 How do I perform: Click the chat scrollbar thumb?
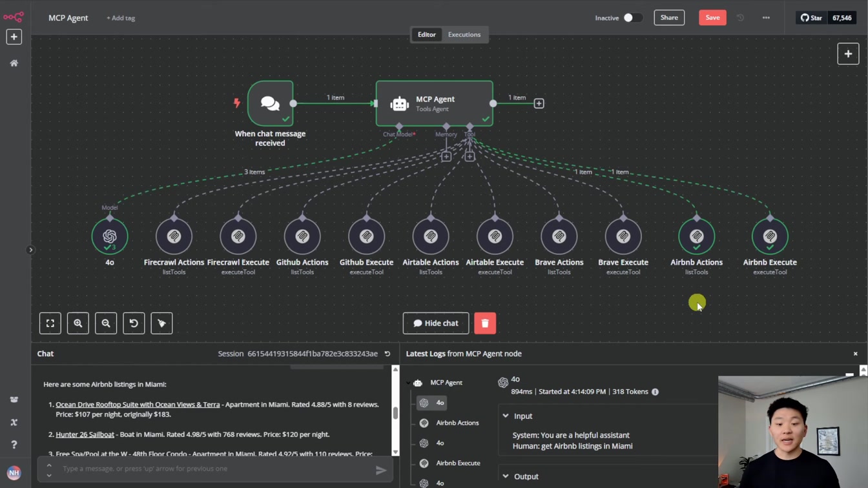(396, 413)
